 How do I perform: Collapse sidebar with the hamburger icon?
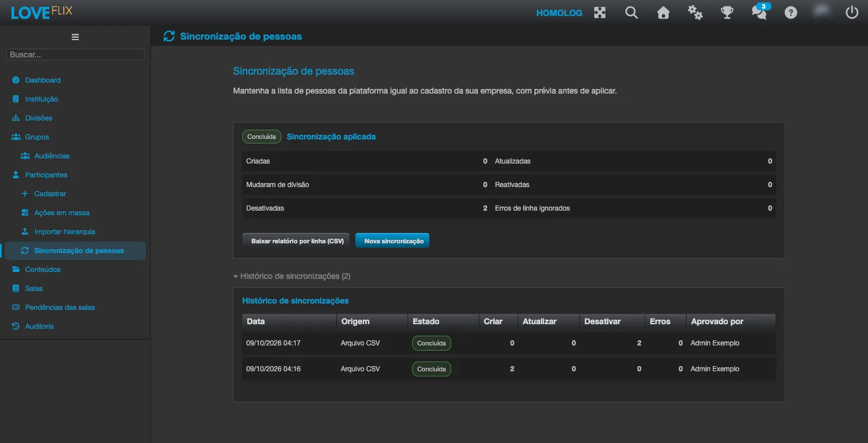pyautogui.click(x=75, y=37)
